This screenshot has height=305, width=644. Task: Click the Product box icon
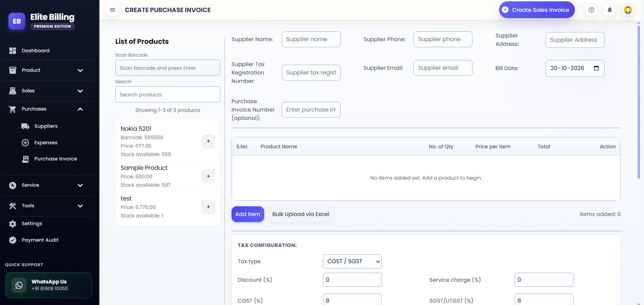13,70
